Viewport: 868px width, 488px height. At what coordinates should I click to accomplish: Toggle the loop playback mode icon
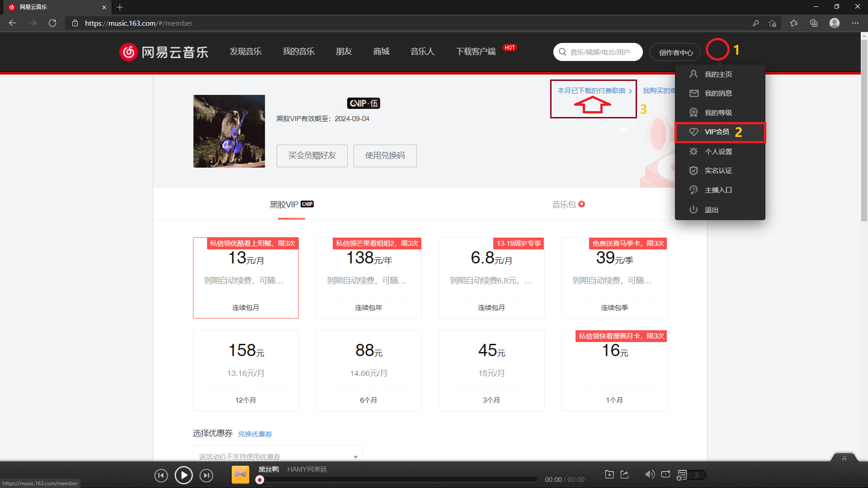coord(666,474)
